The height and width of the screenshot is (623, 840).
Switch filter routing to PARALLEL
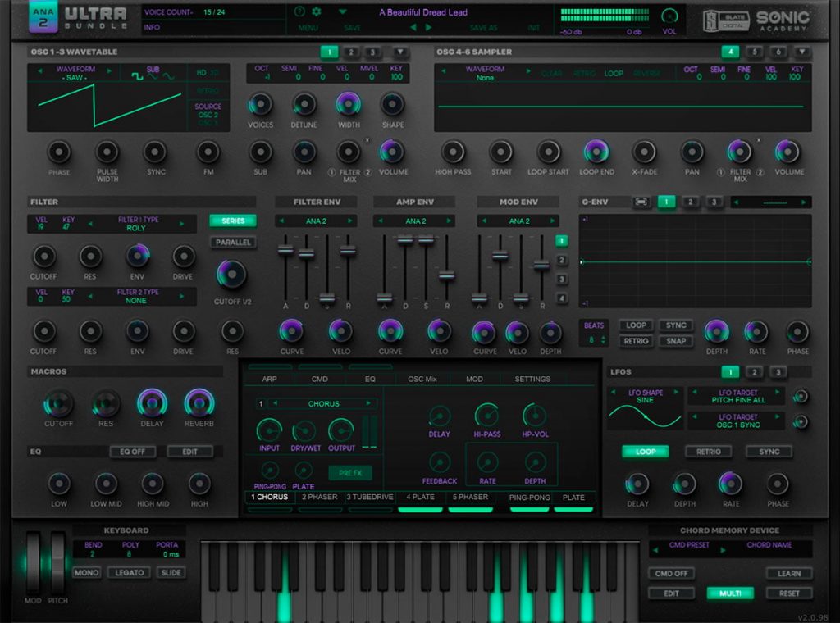233,242
